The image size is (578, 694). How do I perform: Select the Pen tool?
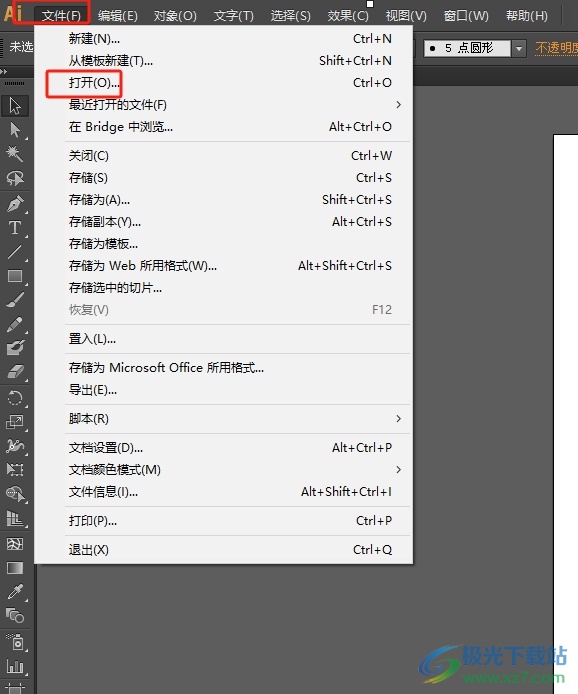(x=15, y=204)
